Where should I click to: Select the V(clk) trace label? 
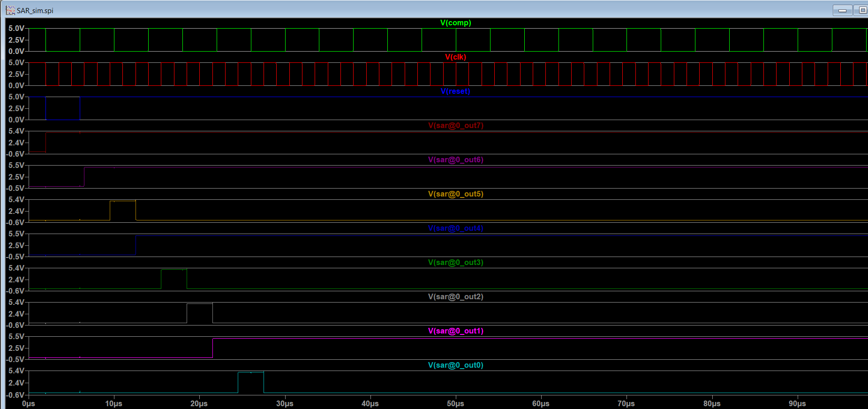pos(455,57)
